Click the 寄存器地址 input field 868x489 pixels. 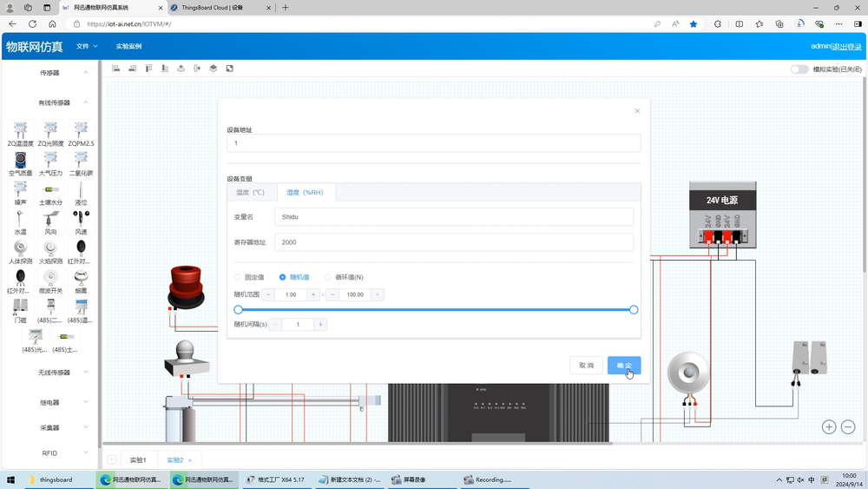pos(453,242)
